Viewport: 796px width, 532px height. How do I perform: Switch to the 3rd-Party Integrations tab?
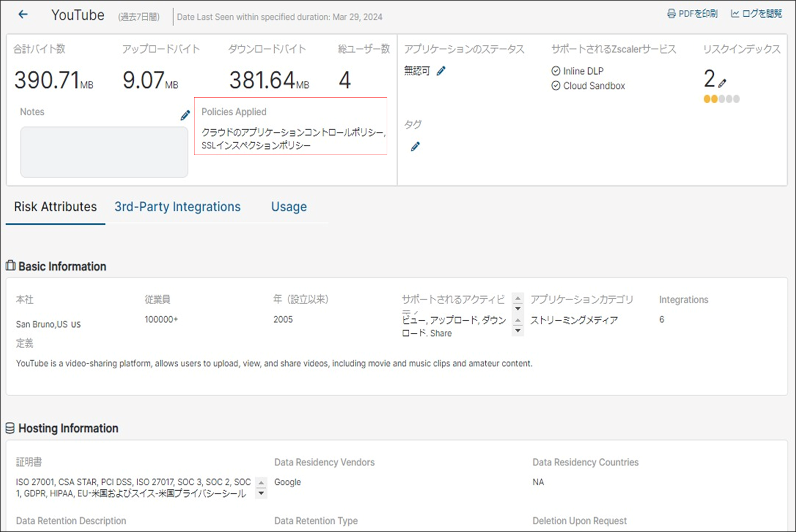tap(178, 207)
